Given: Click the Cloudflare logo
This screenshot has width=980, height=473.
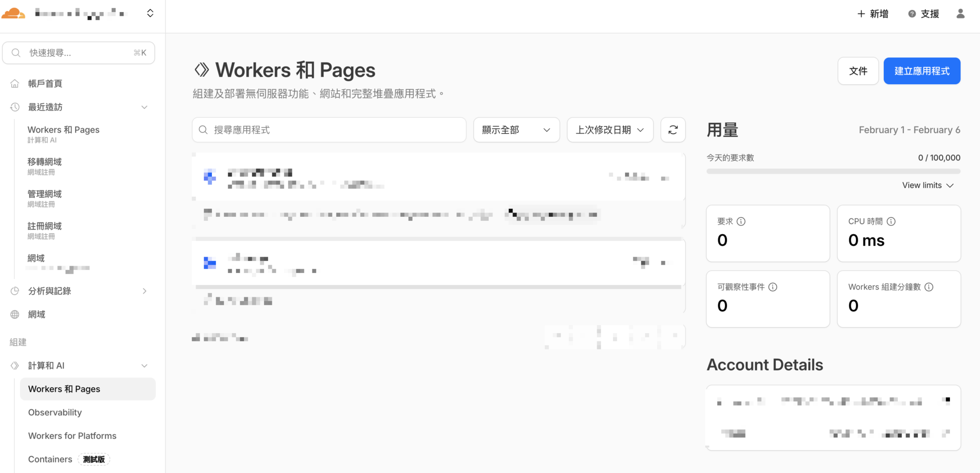Looking at the screenshot, I should (13, 13).
